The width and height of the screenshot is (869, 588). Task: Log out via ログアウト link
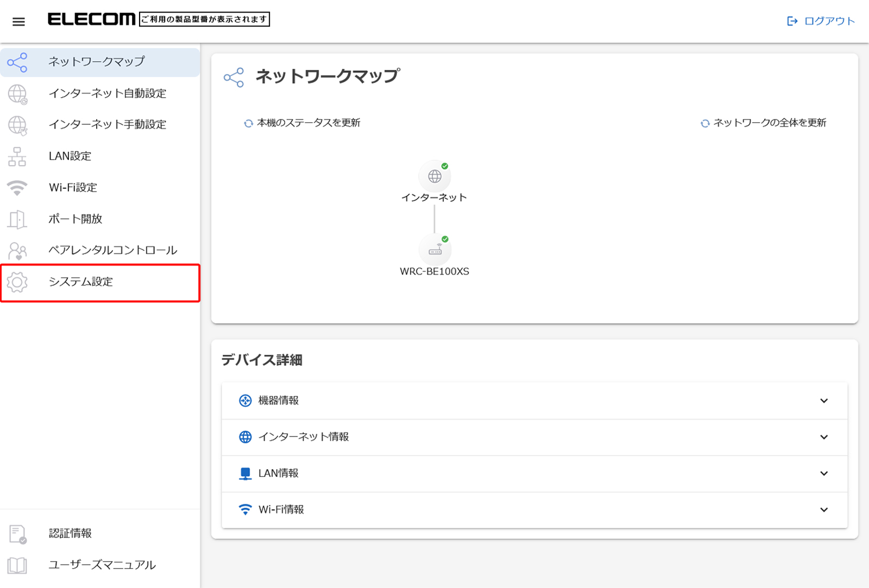pos(821,21)
